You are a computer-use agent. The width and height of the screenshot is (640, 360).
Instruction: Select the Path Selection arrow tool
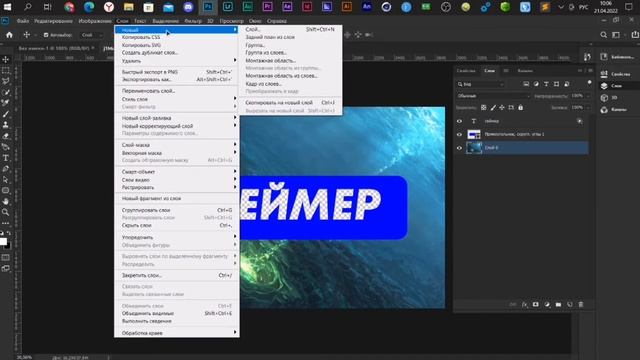[6, 180]
